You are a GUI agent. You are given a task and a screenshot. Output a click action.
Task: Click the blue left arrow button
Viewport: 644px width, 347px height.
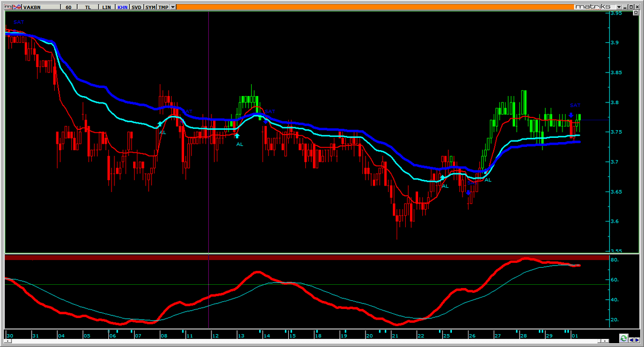(631, 340)
